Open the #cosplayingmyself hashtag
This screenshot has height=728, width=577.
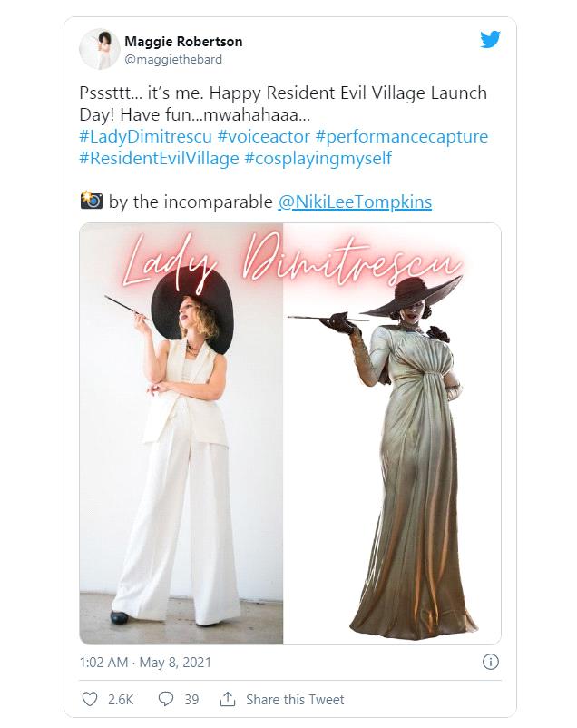(318, 158)
